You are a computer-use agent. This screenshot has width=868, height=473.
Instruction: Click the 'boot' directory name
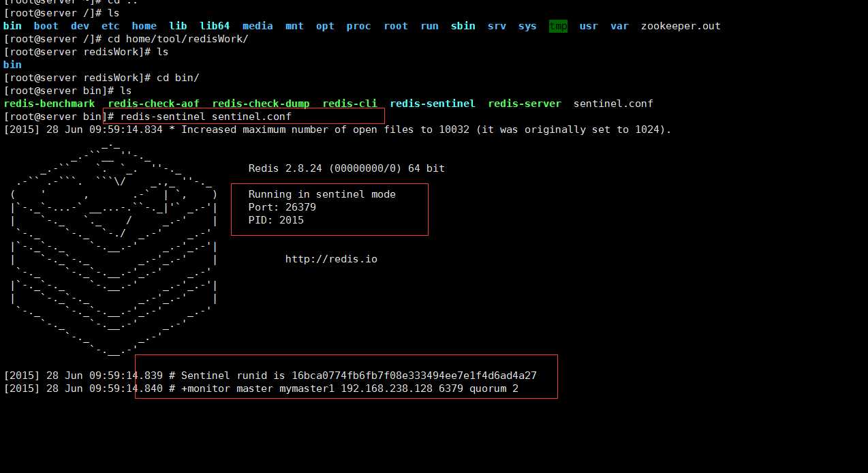tap(46, 26)
